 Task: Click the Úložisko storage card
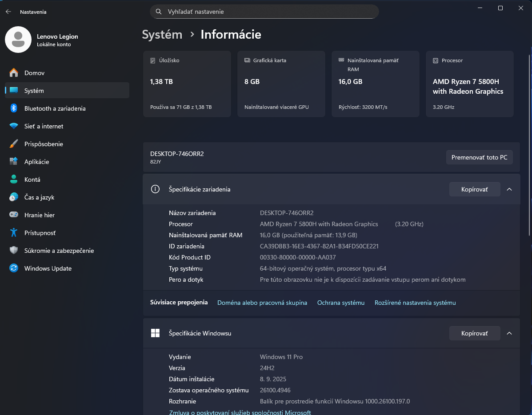pyautogui.click(x=187, y=84)
